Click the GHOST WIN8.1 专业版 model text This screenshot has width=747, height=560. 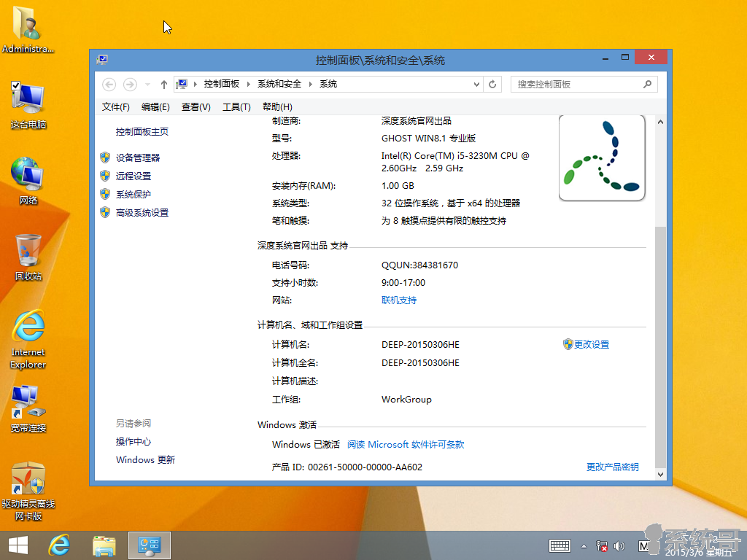click(428, 139)
